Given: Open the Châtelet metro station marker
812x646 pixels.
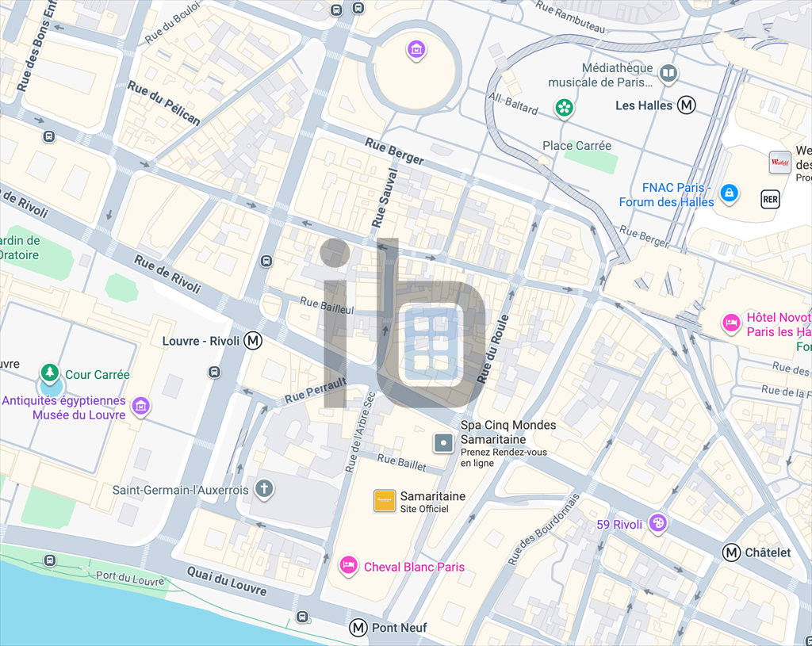Looking at the screenshot, I should [x=731, y=552].
